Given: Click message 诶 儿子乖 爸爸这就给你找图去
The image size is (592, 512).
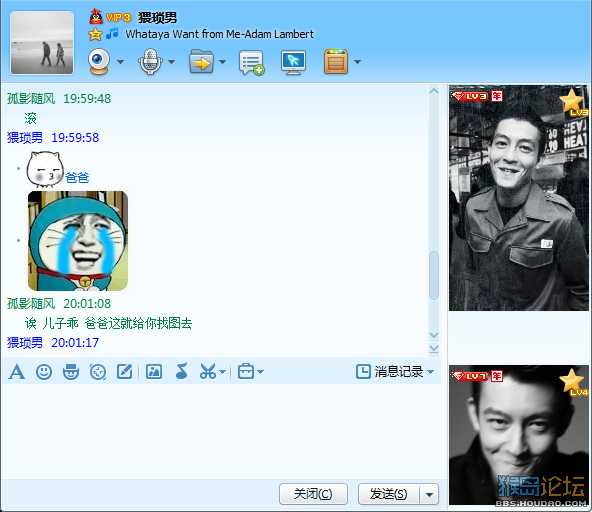Looking at the screenshot, I should pos(109,323).
